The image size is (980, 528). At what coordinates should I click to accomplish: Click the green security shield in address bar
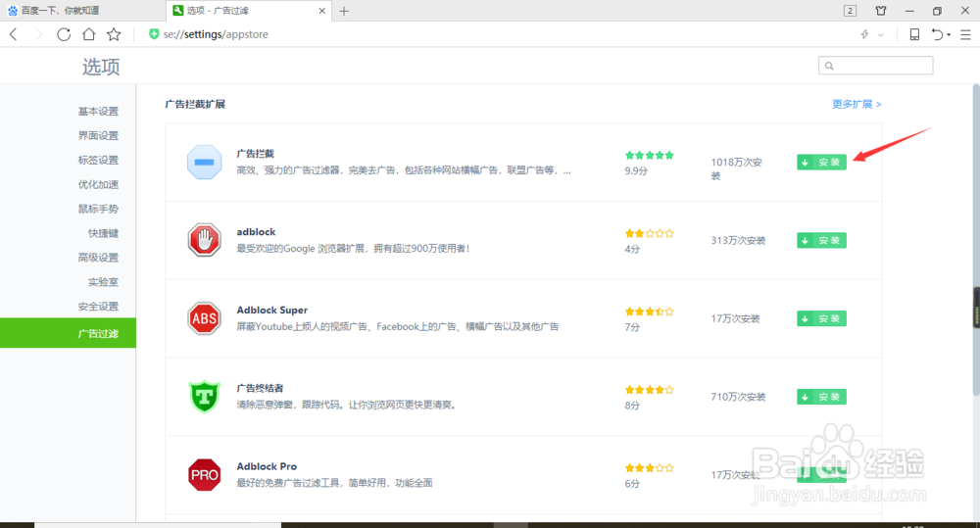coord(154,33)
